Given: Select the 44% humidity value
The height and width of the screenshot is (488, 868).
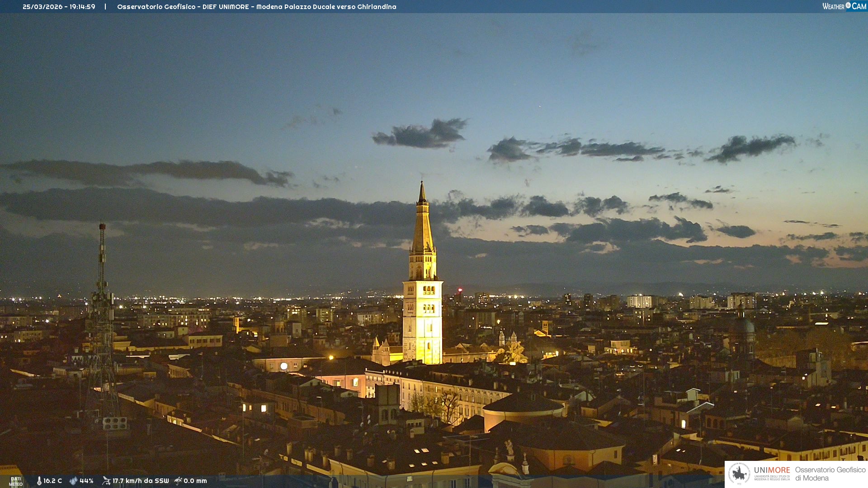Looking at the screenshot, I should coord(86,481).
